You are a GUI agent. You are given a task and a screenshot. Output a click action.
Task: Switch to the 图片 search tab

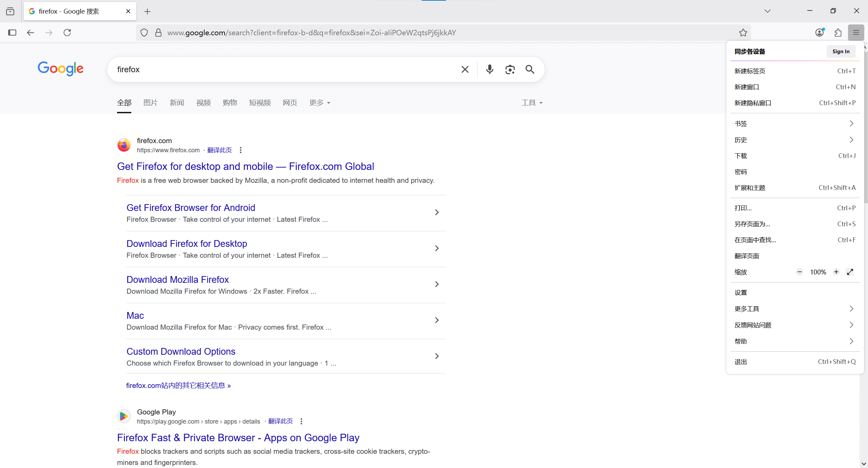[x=151, y=103]
